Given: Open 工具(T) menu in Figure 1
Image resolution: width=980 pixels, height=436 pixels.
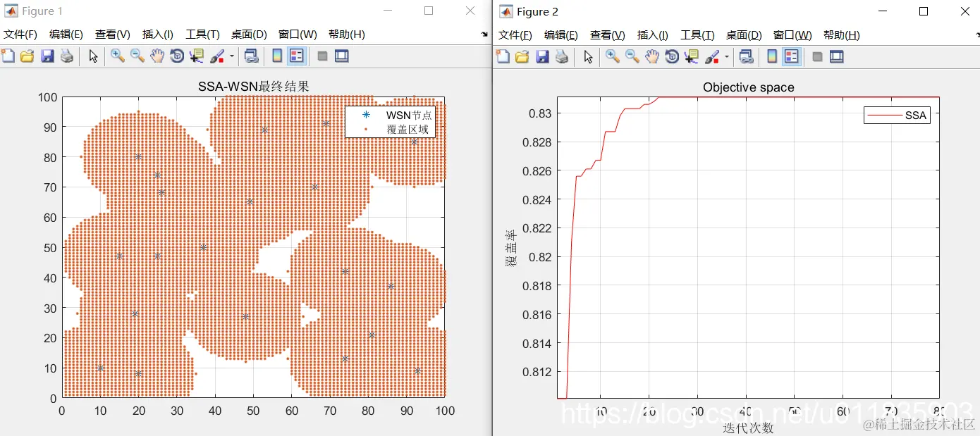Looking at the screenshot, I should [203, 35].
